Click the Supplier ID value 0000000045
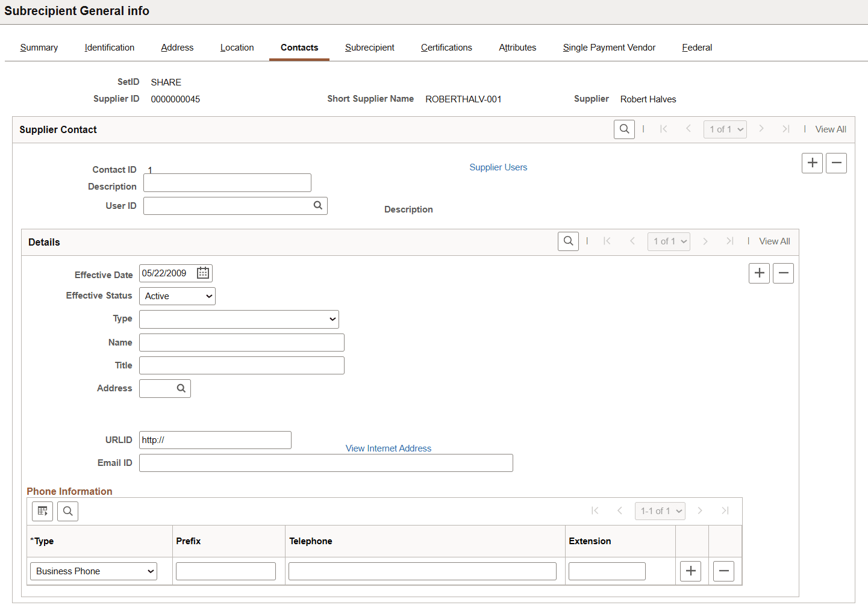 point(175,99)
